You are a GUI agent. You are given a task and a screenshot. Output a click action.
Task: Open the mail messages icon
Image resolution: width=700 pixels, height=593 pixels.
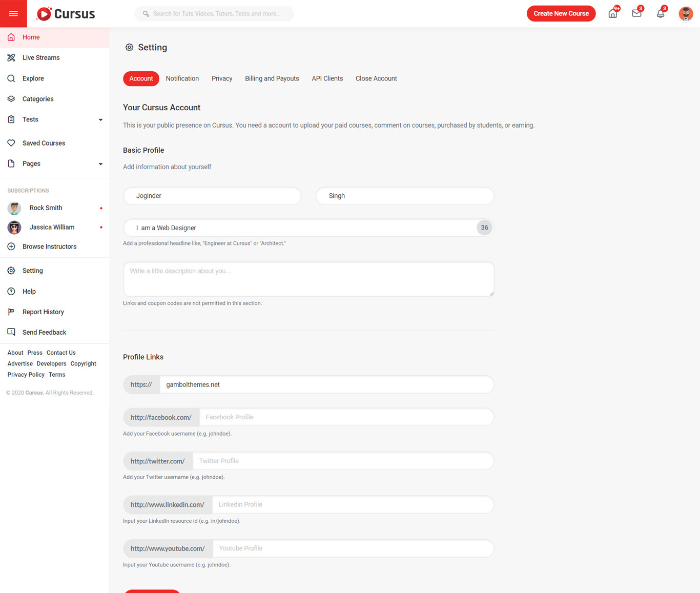click(x=636, y=14)
